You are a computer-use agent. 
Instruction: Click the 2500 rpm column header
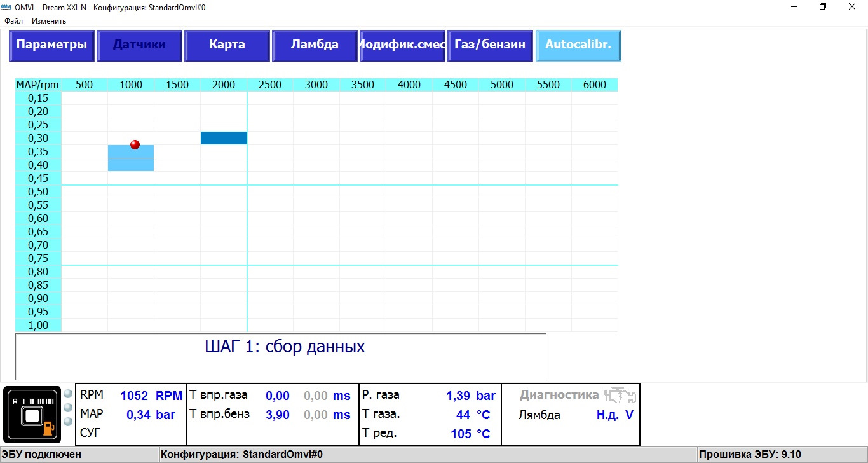click(270, 85)
